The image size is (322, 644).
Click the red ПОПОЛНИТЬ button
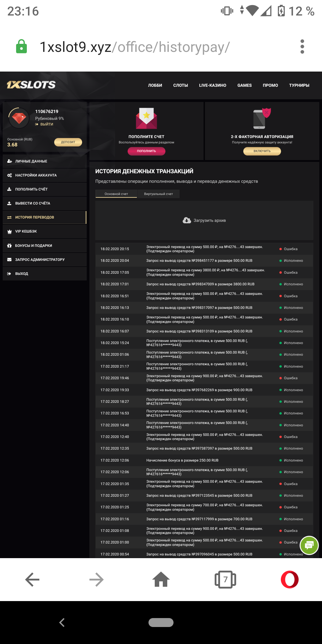[x=146, y=151]
